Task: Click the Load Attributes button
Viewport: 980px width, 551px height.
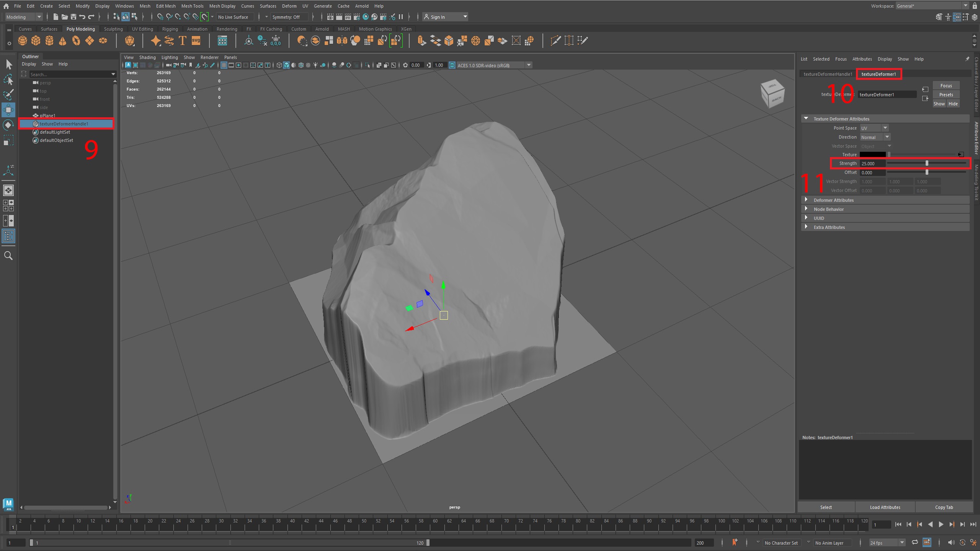Action: pyautogui.click(x=885, y=507)
